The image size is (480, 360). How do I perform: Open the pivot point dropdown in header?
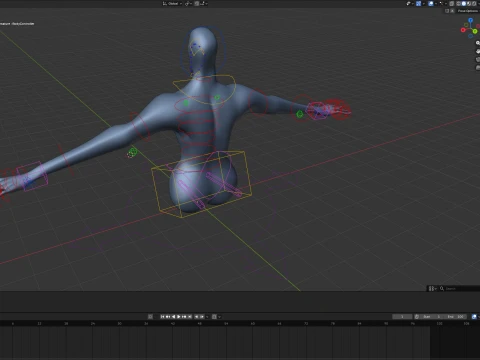[188, 3]
